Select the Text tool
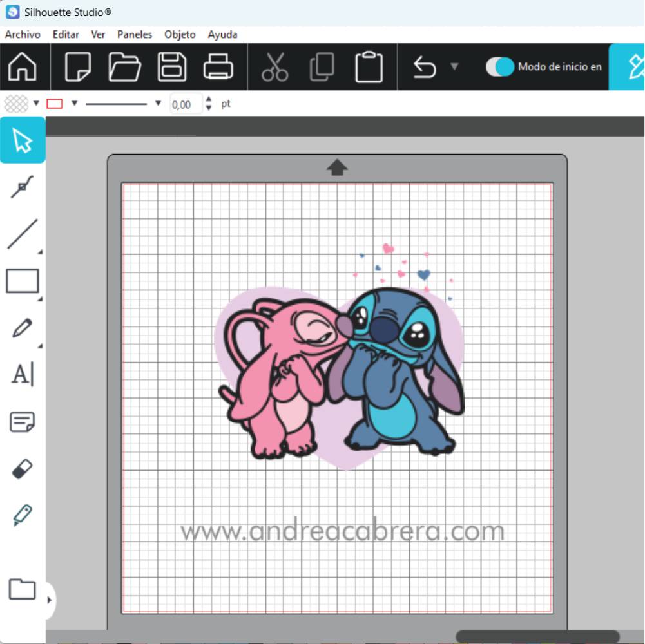645x644 pixels. click(23, 374)
